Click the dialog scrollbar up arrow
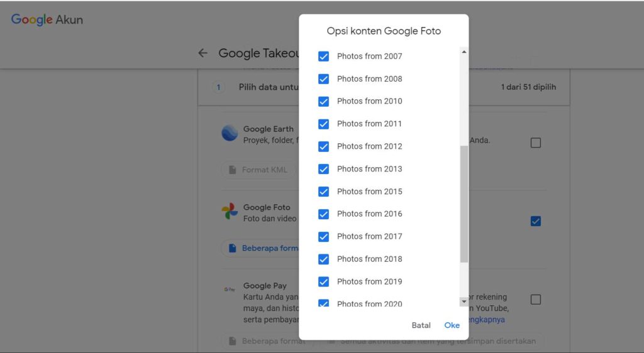 point(464,52)
